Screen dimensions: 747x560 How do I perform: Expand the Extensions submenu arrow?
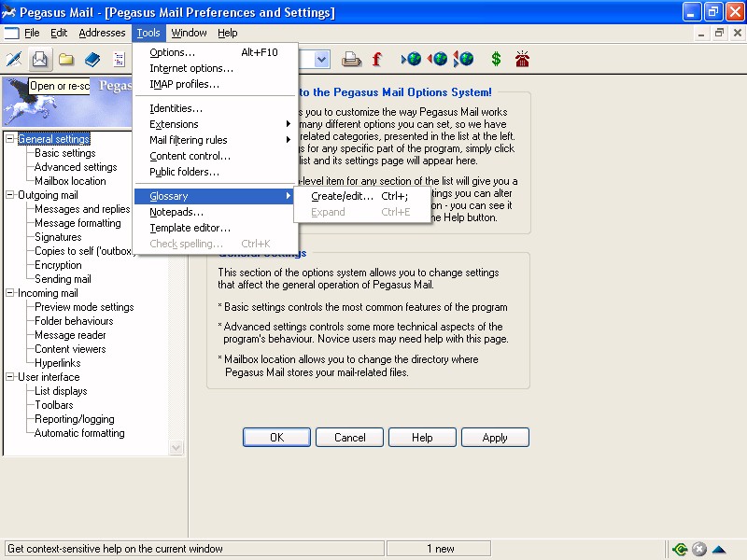[x=289, y=124]
